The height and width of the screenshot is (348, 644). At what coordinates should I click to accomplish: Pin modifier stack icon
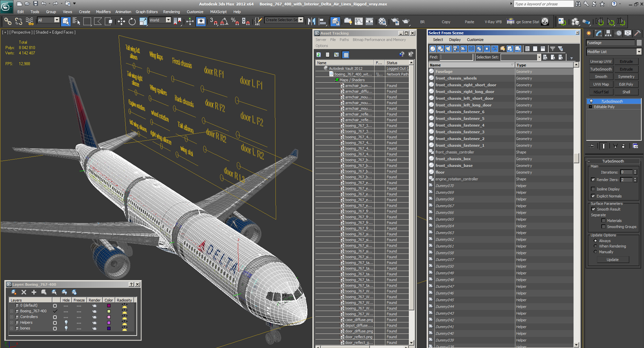point(592,146)
